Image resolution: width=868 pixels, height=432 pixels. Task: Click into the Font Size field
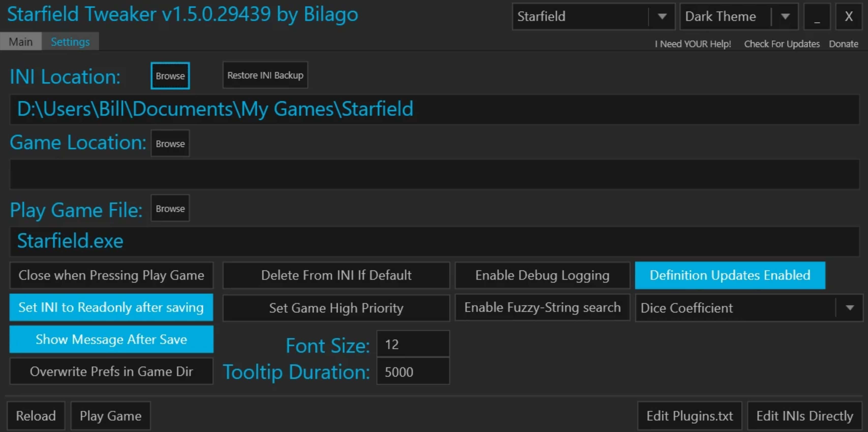pyautogui.click(x=413, y=344)
